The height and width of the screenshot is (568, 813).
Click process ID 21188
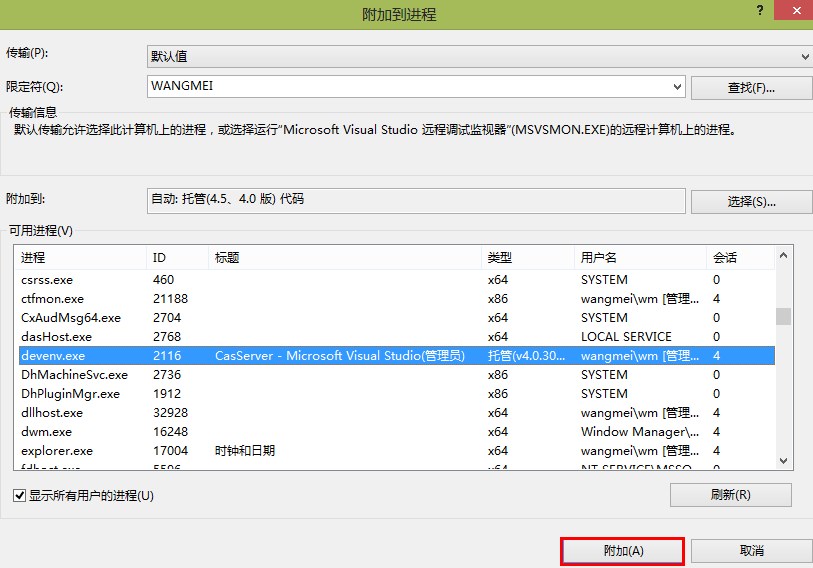click(x=171, y=299)
